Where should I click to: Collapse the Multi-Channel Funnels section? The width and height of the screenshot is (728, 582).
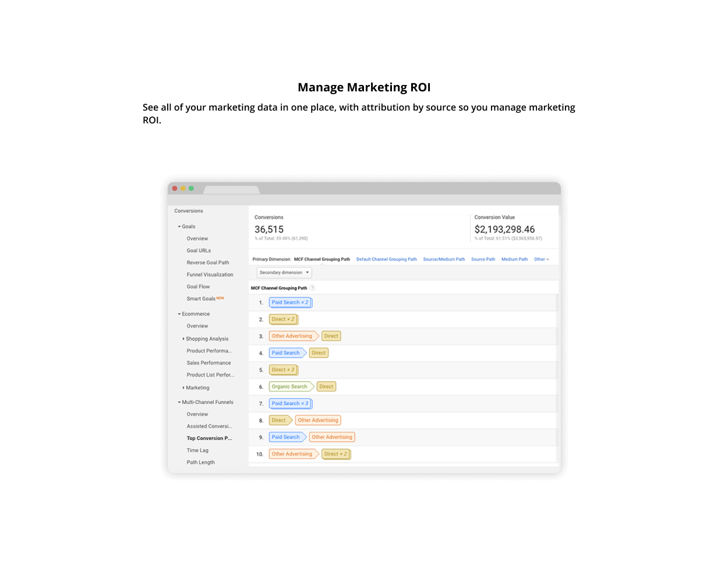tap(179, 402)
